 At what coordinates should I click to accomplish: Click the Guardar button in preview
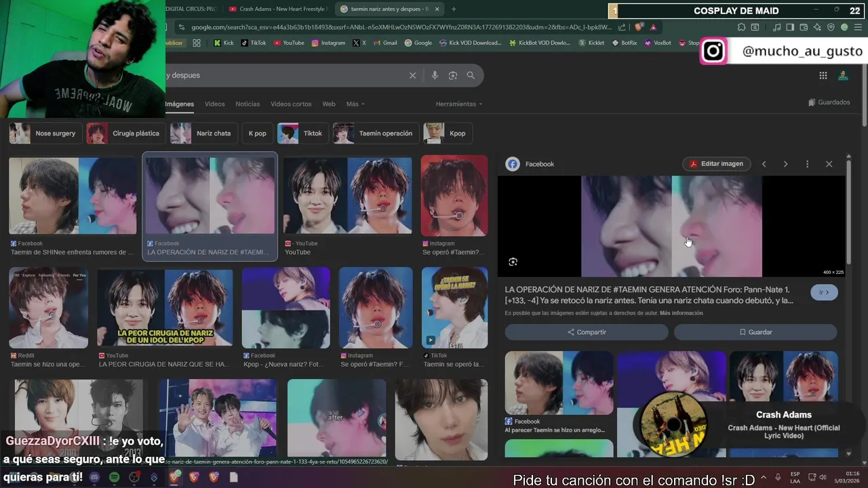[x=755, y=332]
